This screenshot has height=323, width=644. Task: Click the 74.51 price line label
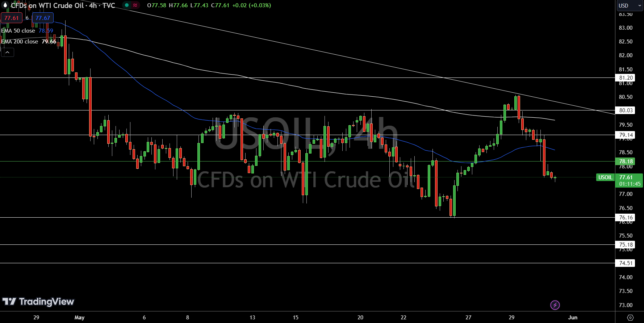pos(626,263)
